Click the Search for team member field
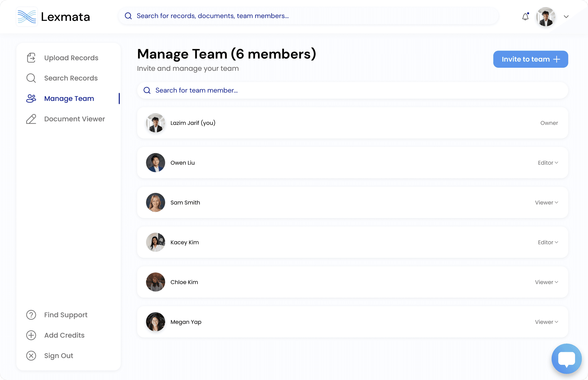 (352, 90)
